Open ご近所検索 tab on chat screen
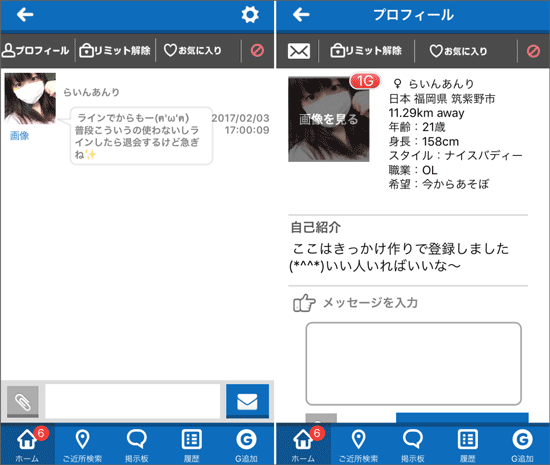This screenshot has width=550, height=465. point(82,444)
